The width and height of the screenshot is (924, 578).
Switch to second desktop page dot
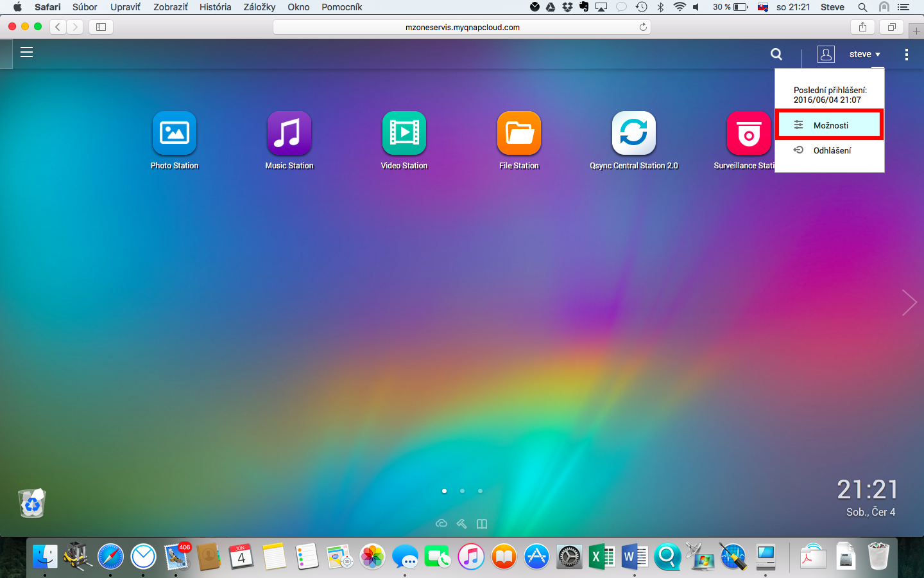[462, 491]
